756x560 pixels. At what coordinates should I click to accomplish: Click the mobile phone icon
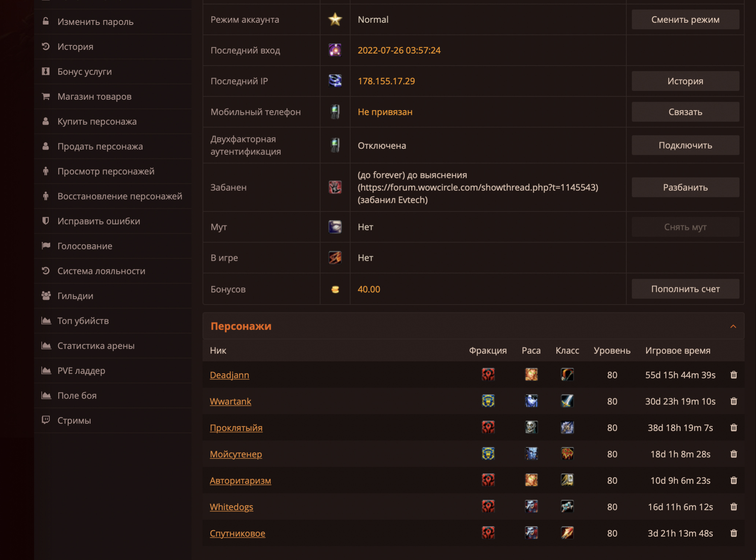(x=335, y=112)
